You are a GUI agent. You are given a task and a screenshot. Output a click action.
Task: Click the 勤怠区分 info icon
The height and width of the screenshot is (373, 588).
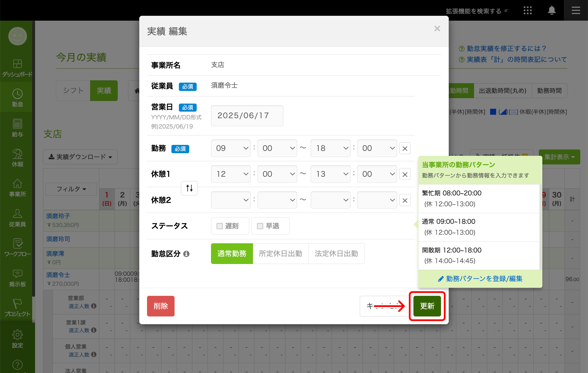186,254
